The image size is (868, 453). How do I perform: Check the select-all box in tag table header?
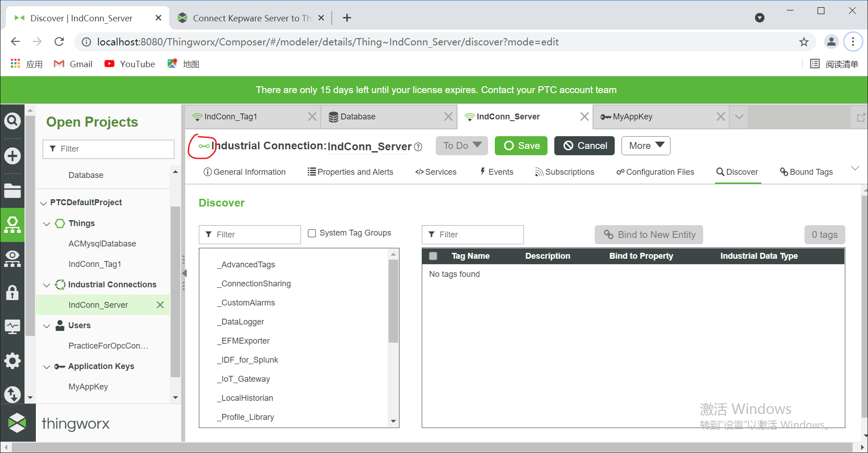point(433,256)
